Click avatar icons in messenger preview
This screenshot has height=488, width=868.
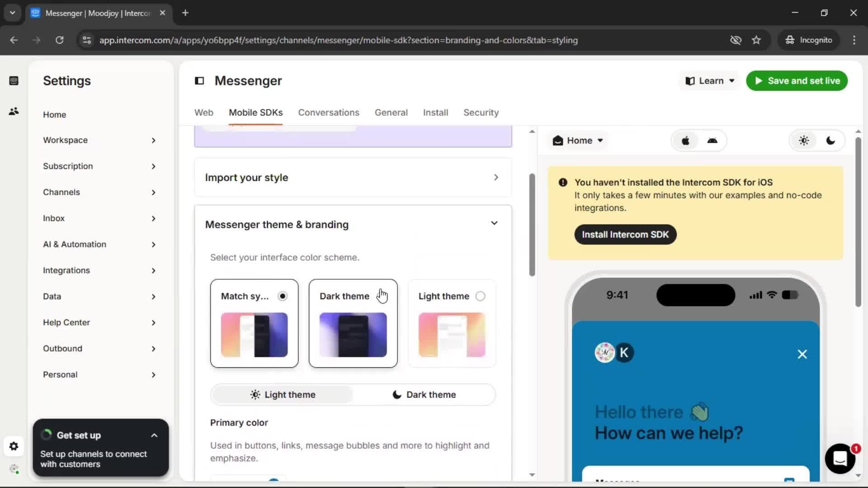tap(614, 352)
